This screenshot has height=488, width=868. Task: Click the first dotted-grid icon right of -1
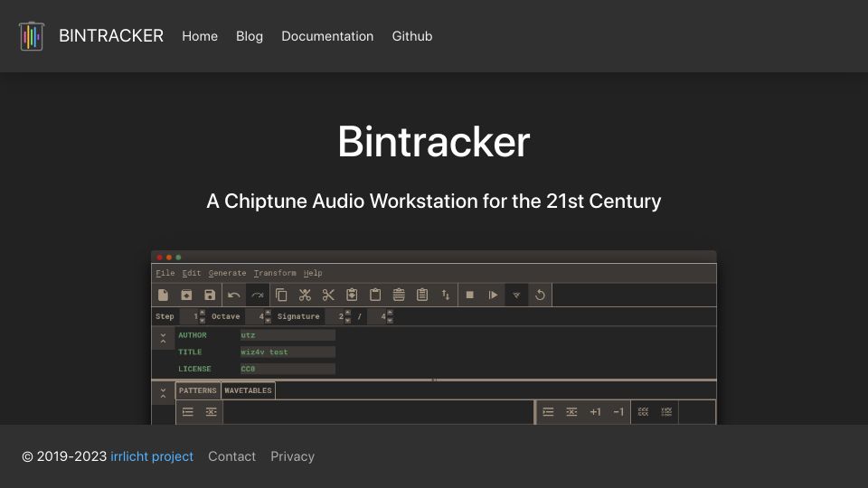point(643,412)
